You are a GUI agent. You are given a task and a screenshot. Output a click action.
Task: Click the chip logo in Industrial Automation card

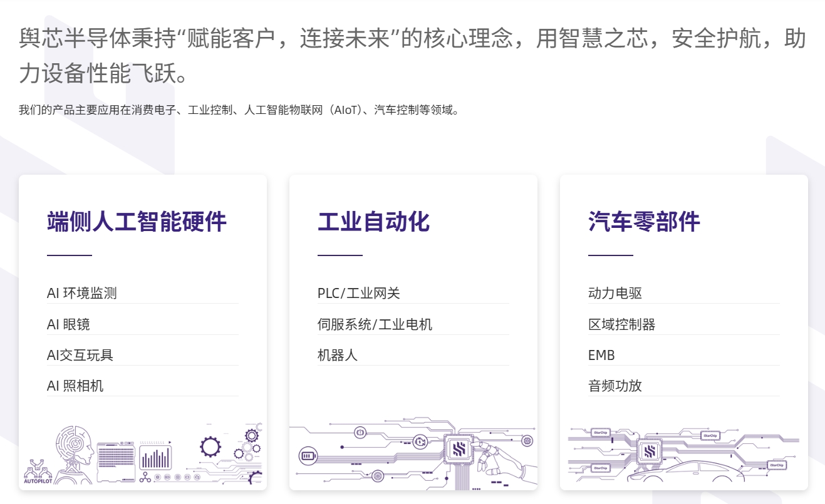pos(459,448)
